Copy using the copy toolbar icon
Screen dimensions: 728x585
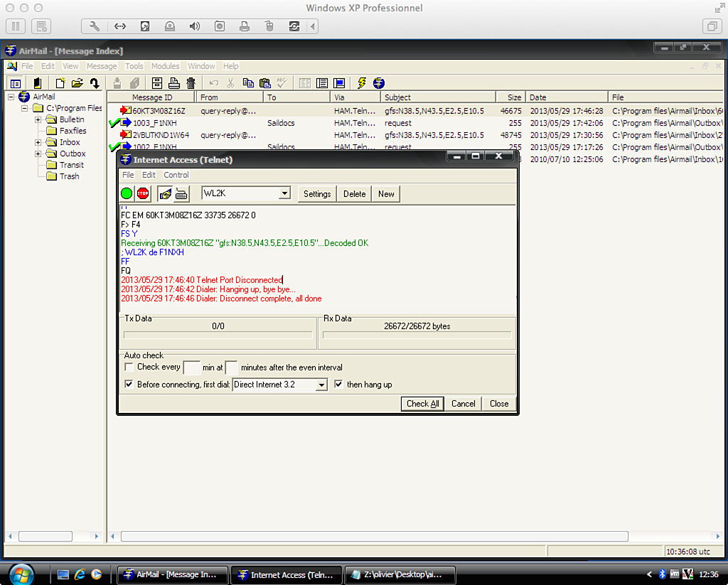(248, 84)
